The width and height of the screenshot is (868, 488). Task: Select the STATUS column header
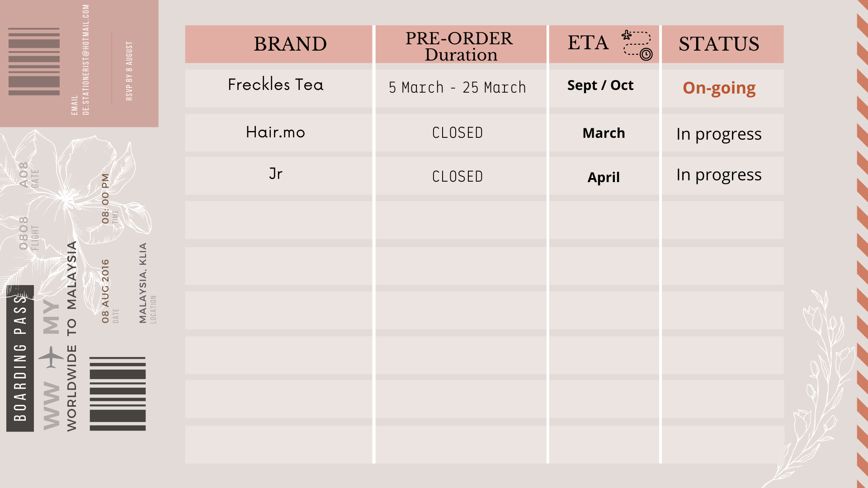tap(722, 44)
